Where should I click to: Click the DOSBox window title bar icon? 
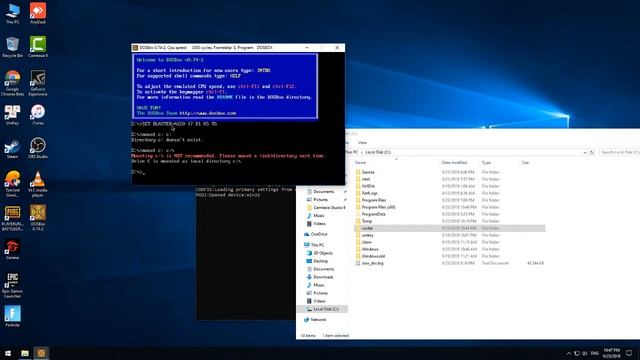point(135,48)
